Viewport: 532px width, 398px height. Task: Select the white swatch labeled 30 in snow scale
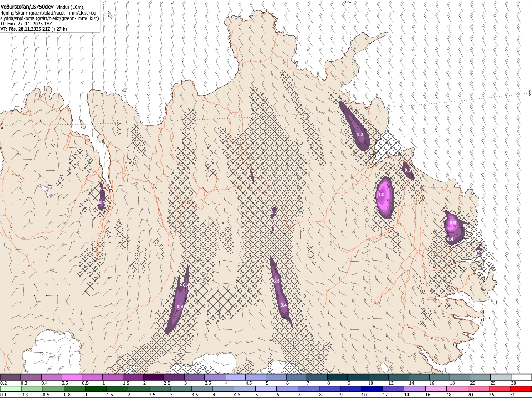click(522, 377)
